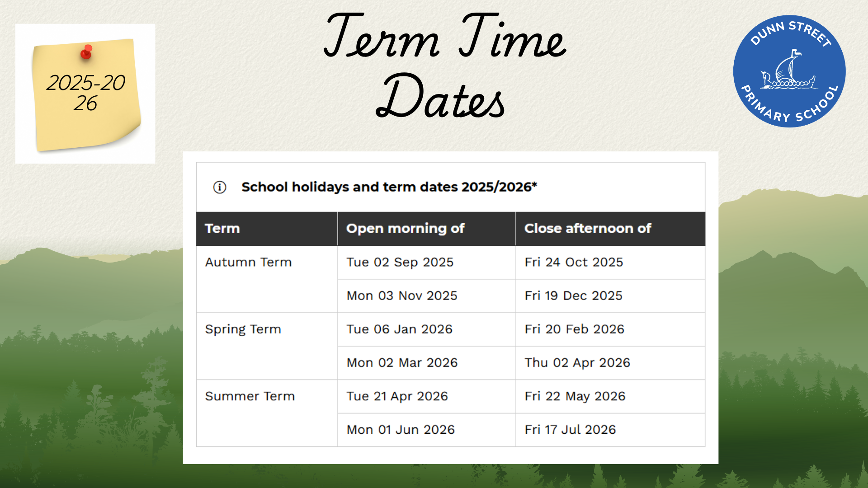Click the Autumn Term row label
The height and width of the screenshot is (488, 868).
click(x=248, y=263)
